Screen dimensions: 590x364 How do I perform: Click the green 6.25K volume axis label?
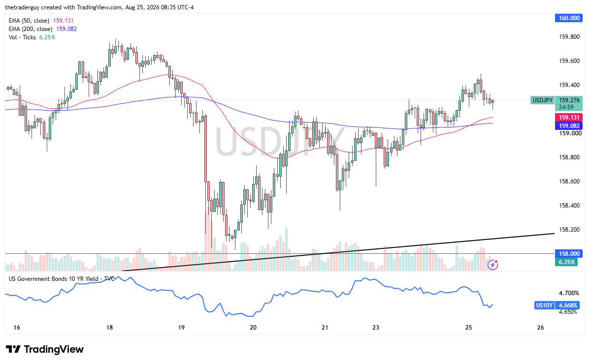pyautogui.click(x=566, y=262)
